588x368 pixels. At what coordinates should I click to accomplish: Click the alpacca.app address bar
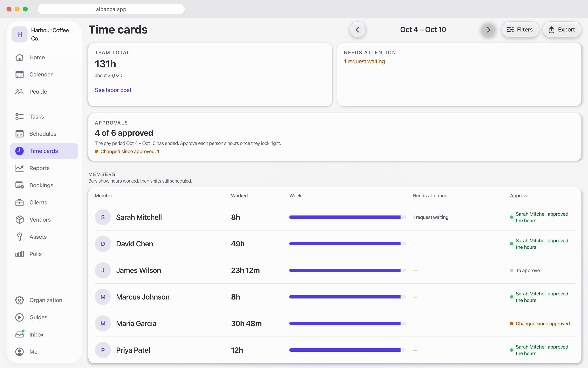[111, 9]
